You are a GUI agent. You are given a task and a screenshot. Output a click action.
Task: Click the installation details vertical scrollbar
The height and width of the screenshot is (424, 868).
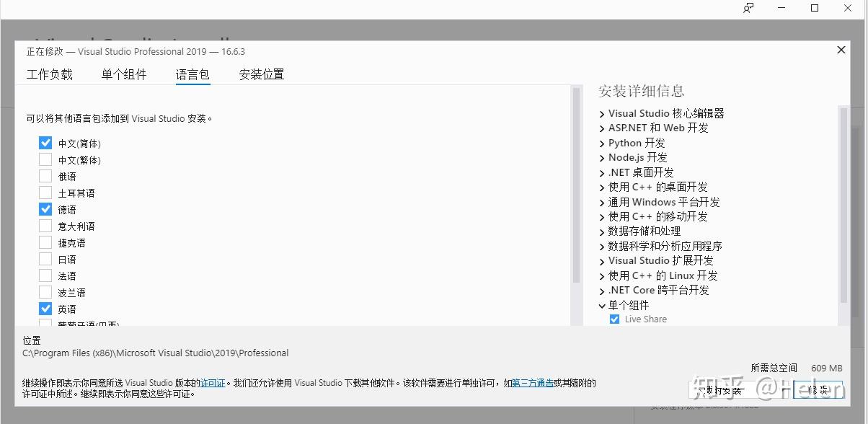coord(843,205)
